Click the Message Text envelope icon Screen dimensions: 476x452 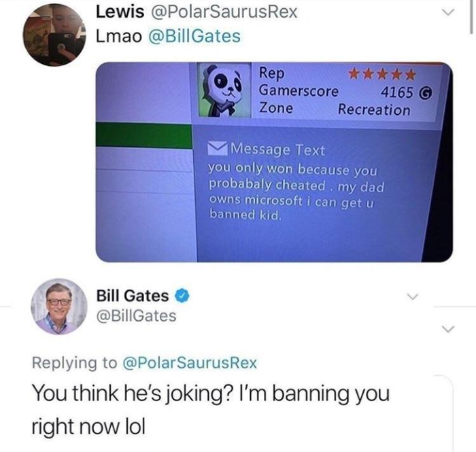click(x=218, y=149)
